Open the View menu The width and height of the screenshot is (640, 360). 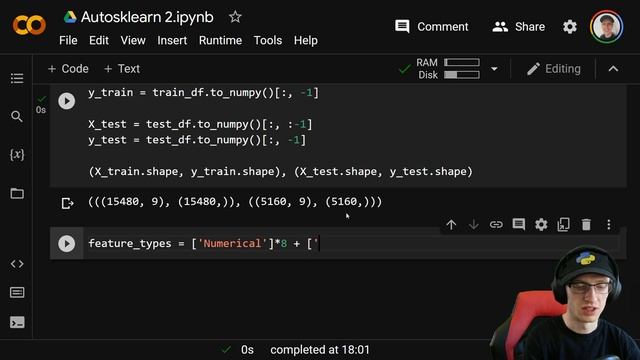(x=133, y=40)
